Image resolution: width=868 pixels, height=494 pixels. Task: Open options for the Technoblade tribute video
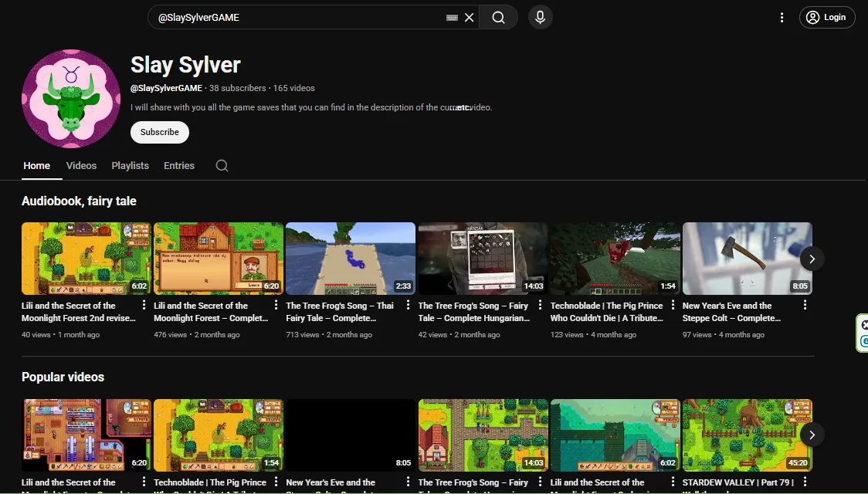pos(673,306)
